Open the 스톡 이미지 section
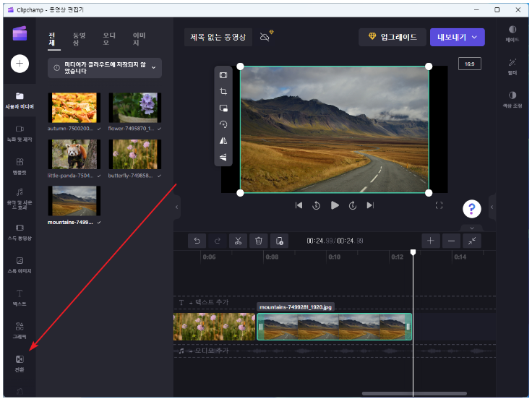532x399 pixels. pos(20,265)
